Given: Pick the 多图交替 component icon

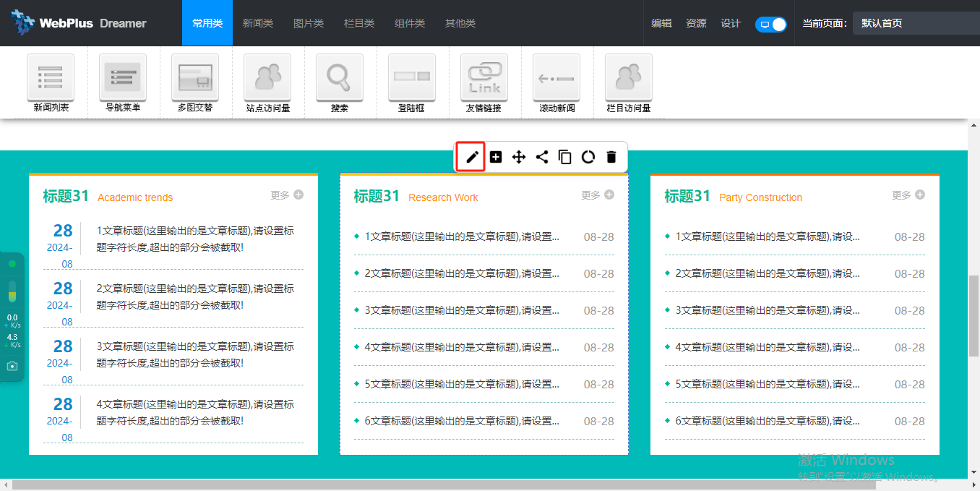Looking at the screenshot, I should [195, 77].
